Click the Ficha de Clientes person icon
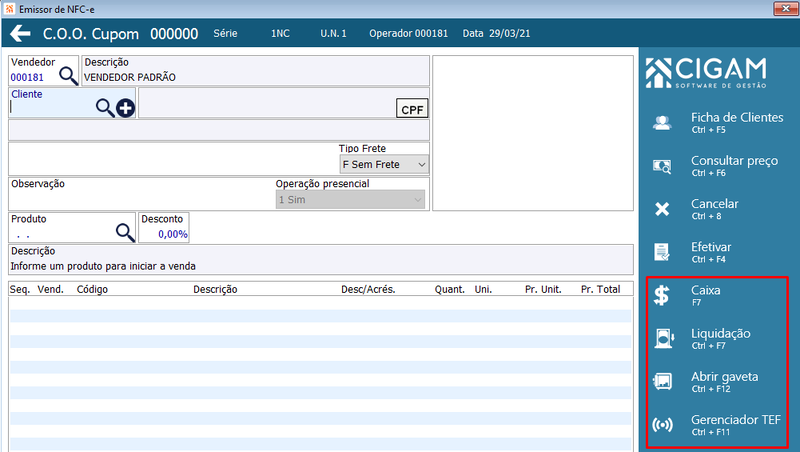 662,123
